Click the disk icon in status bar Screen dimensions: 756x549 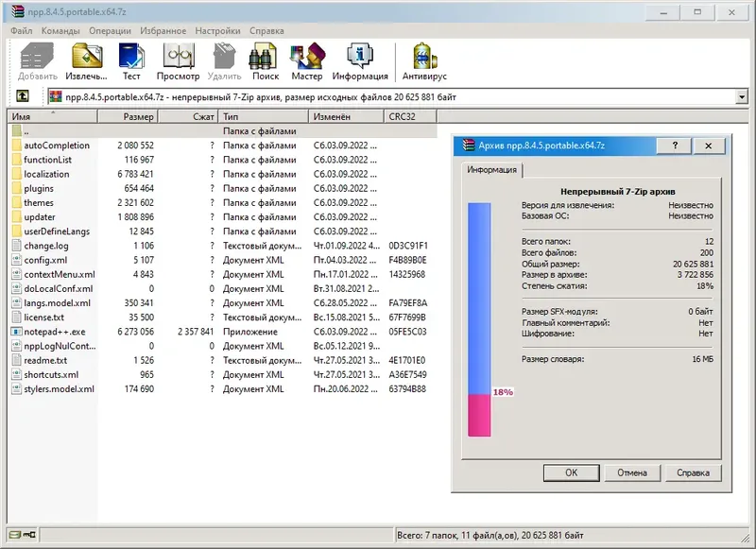15,535
